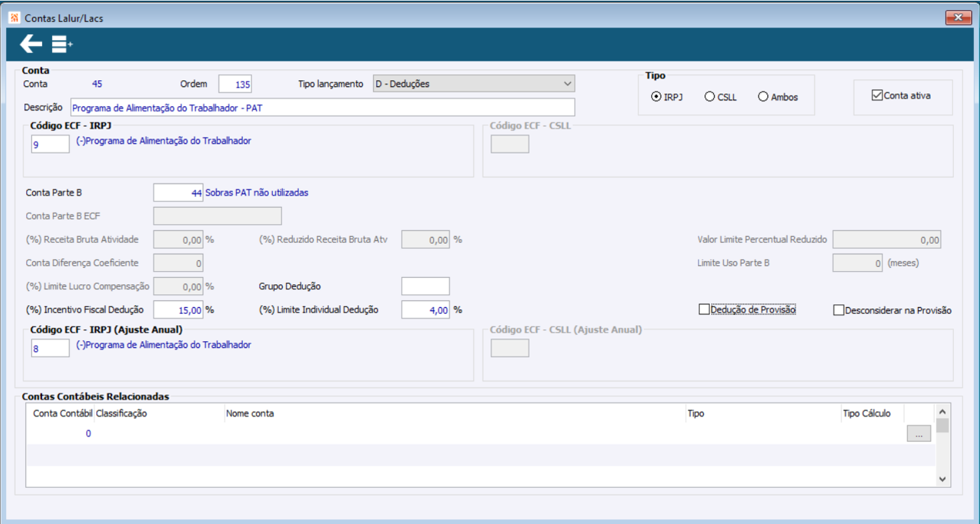
Task: Click the % Receita Bruta Atividade field
Action: (x=178, y=240)
